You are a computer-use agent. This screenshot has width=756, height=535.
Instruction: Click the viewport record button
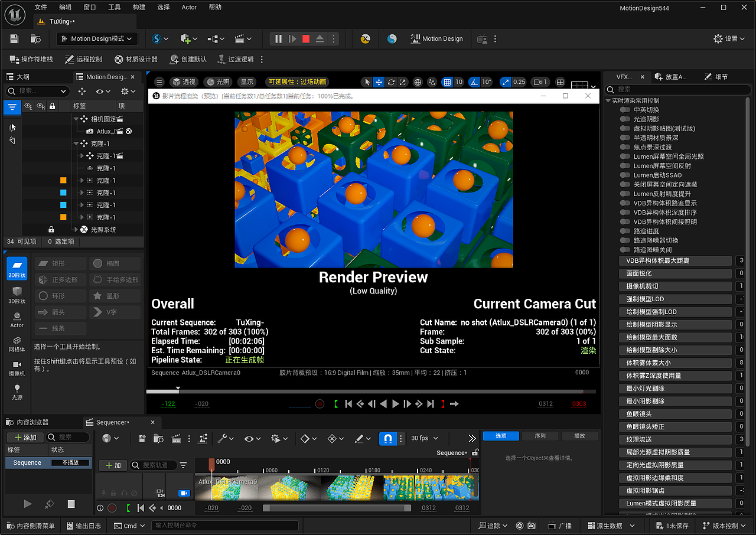tap(320, 404)
